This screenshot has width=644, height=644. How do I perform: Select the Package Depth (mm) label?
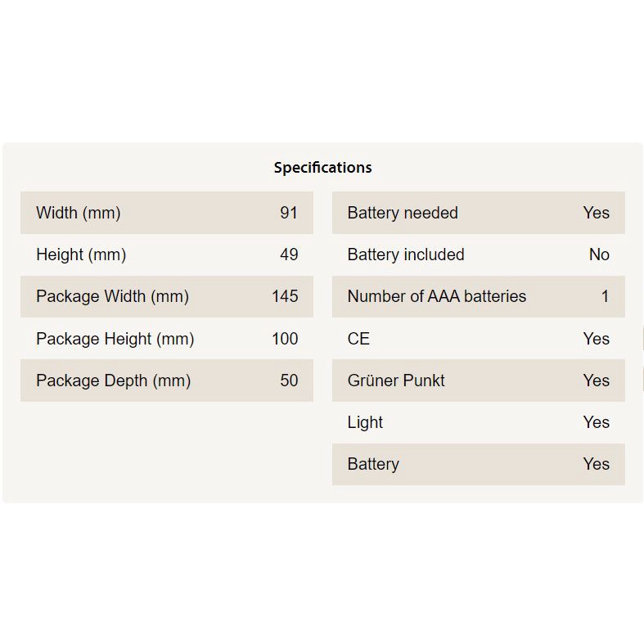pos(113,381)
